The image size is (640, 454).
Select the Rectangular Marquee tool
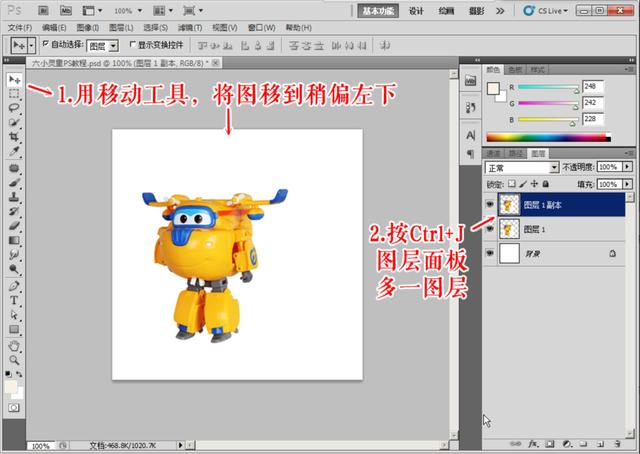pos(14,94)
